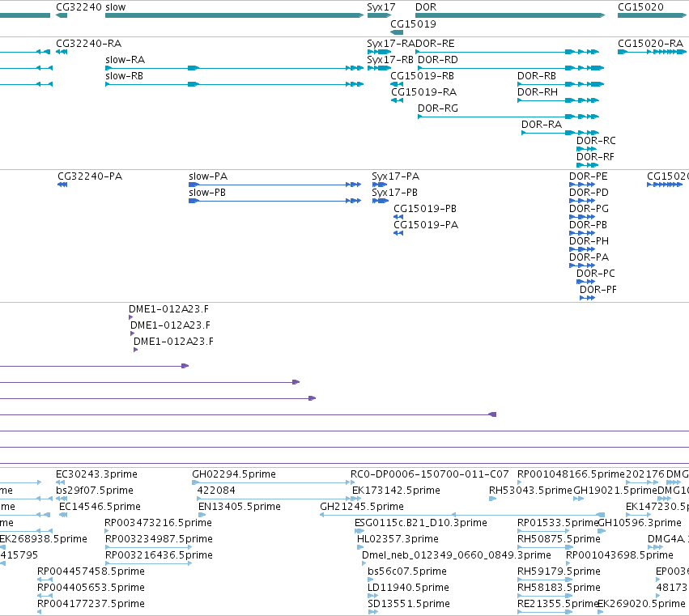Select the DOR-PF protein label

click(598, 291)
